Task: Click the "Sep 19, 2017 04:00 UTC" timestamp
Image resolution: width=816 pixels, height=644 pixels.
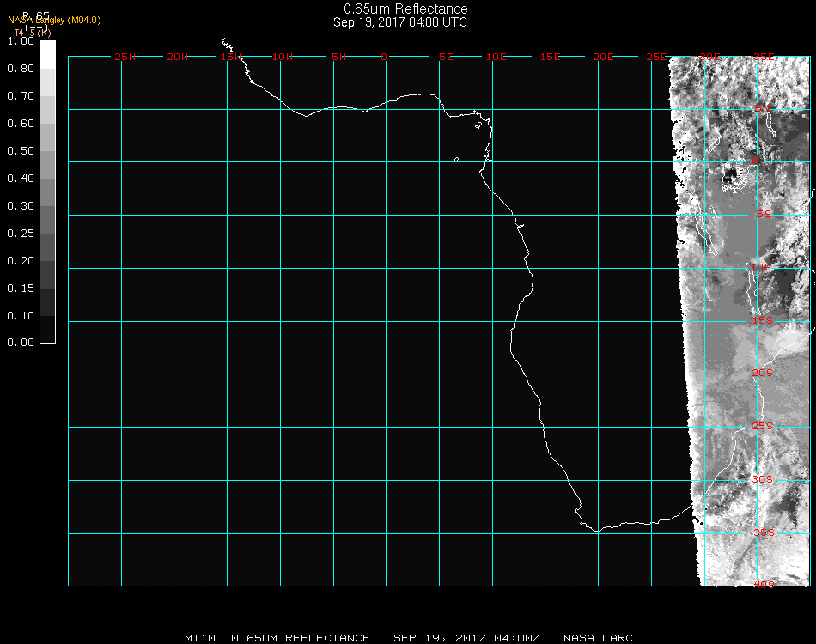Action: point(400,22)
